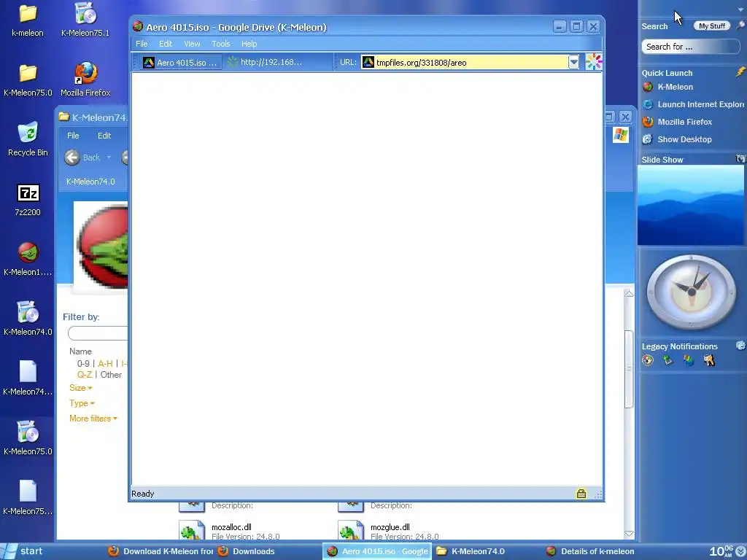747x560 pixels.
Task: Open the View menu in K-Meleon
Action: click(192, 44)
